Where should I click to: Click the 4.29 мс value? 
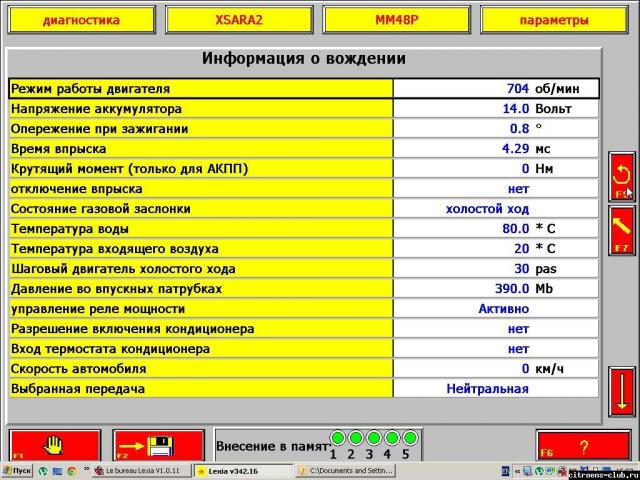click(526, 149)
